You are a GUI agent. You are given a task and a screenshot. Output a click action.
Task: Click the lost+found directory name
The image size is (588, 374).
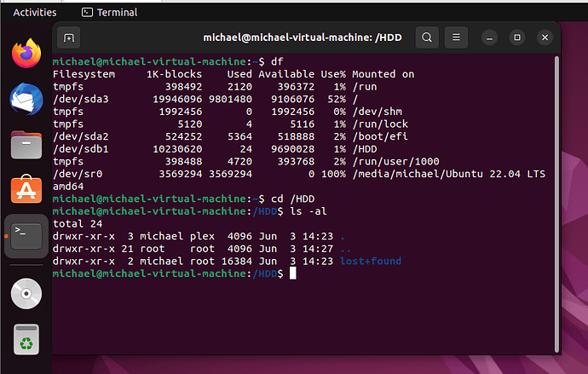(x=371, y=262)
